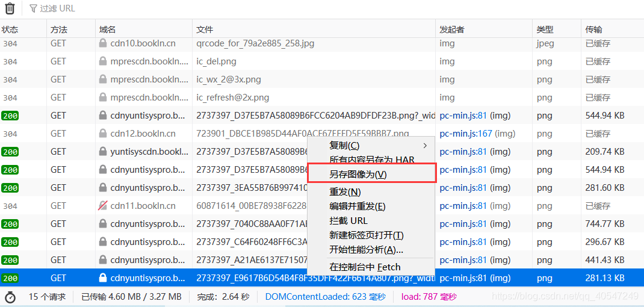Select file starting 60871614_00BE78938F6228

click(x=252, y=206)
